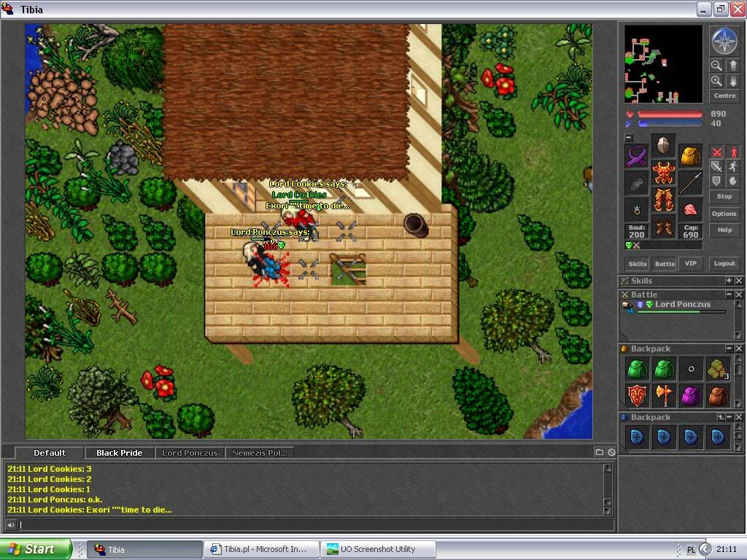Select the spear weapon slot
This screenshot has height=560, width=747.
[x=690, y=183]
